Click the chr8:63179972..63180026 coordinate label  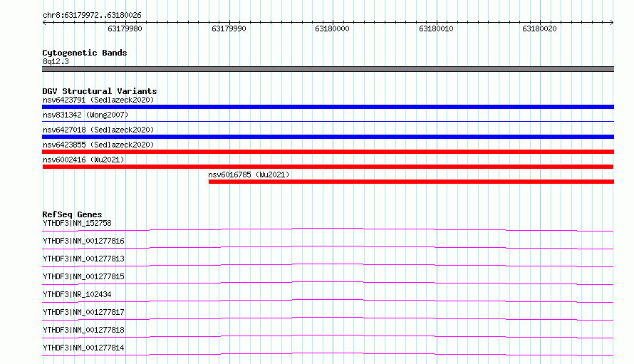pyautogui.click(x=92, y=15)
